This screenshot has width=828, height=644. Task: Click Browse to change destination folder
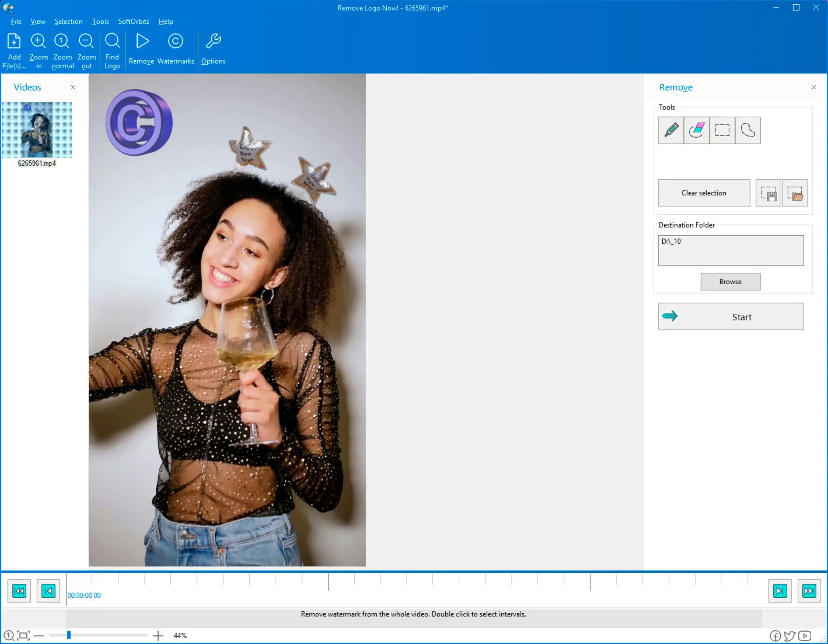click(x=730, y=281)
